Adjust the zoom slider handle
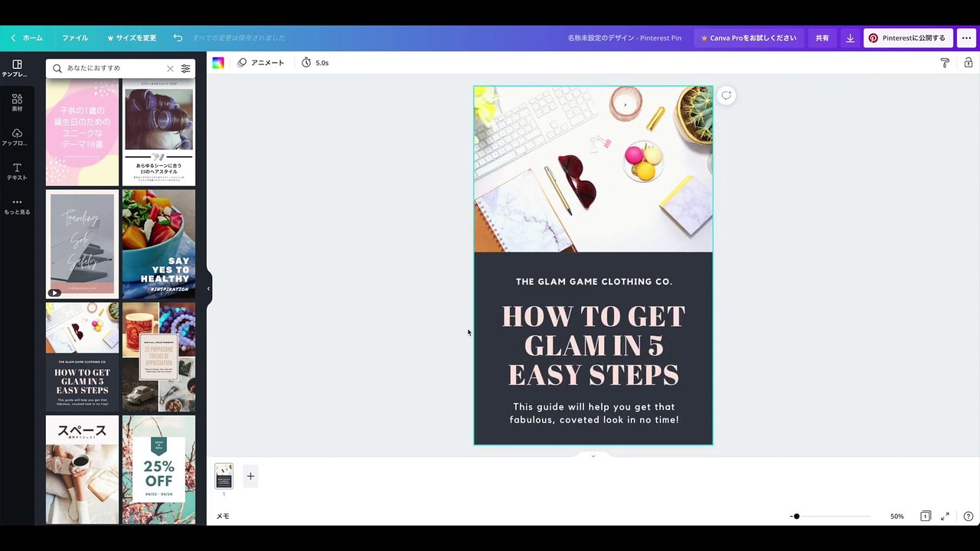The height and width of the screenshot is (551, 980). 796,517
